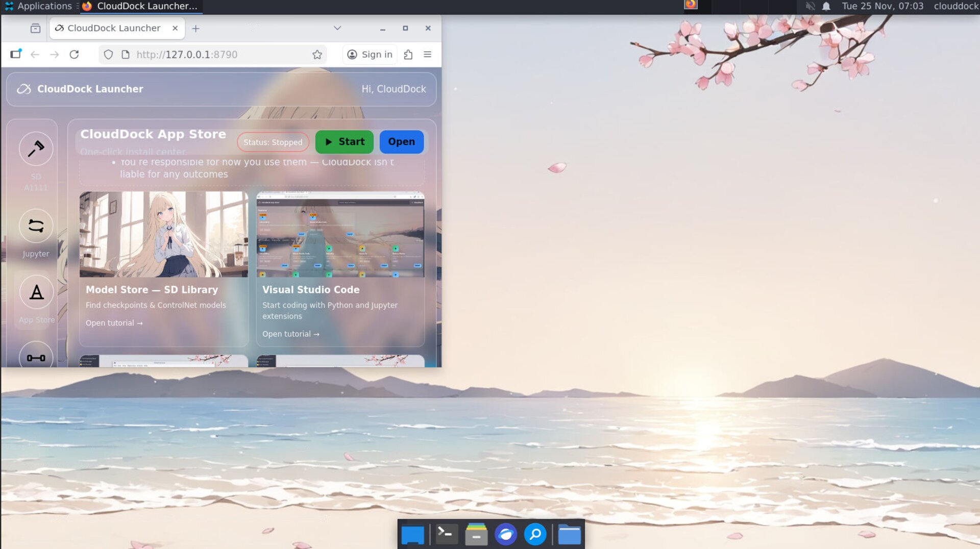This screenshot has width=980, height=549.
Task: Click the CloudDock Launcher logo icon
Action: 23,89
